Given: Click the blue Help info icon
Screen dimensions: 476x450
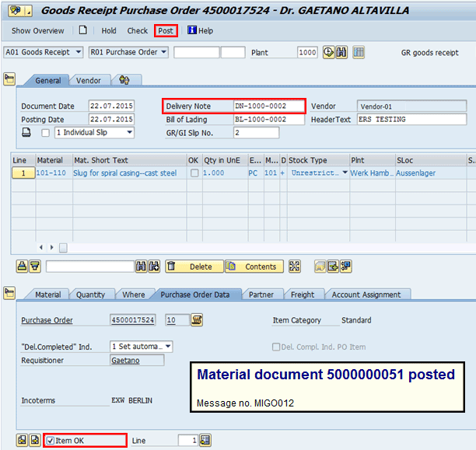Looking at the screenshot, I should point(191,31).
